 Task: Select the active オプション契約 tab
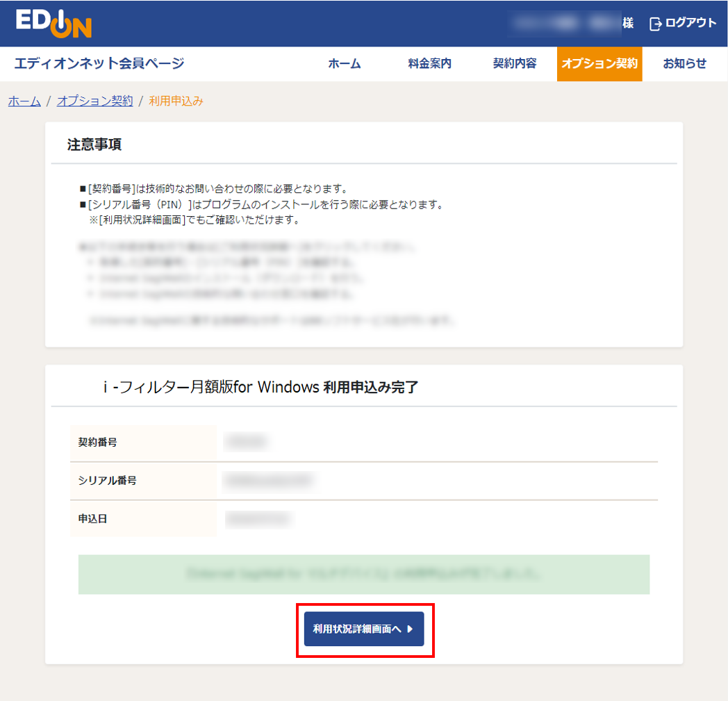click(x=599, y=63)
